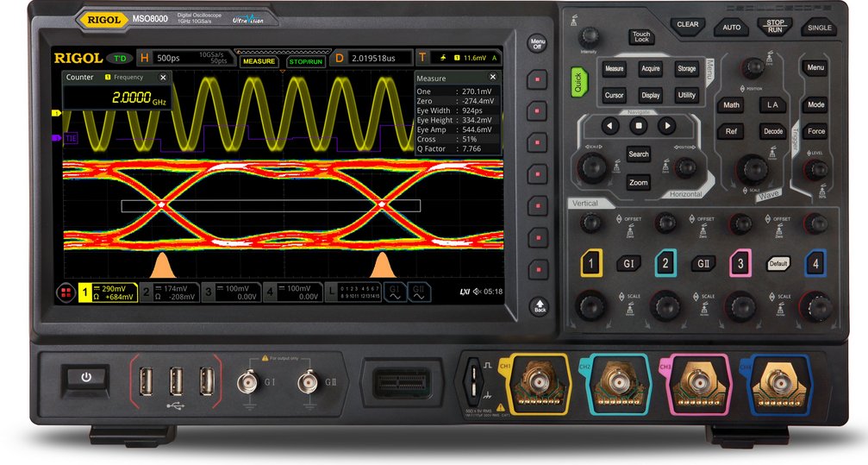Click the waveform Intensity knob

pyautogui.click(x=589, y=36)
